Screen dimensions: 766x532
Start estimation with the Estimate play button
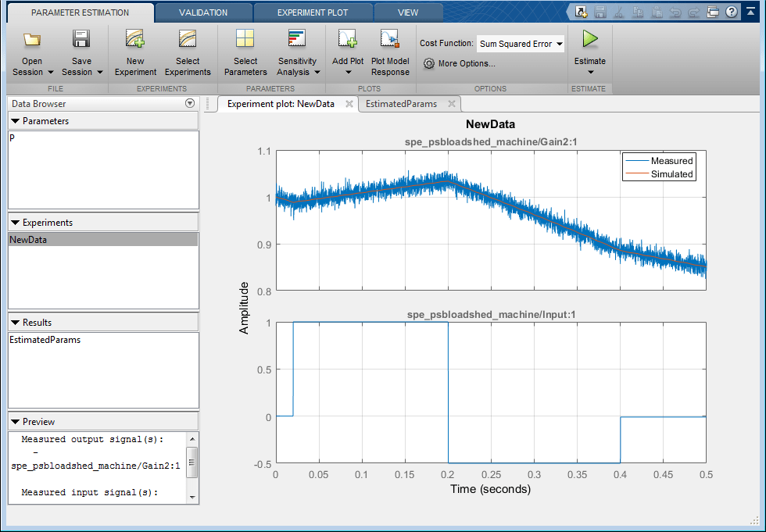tap(590, 41)
